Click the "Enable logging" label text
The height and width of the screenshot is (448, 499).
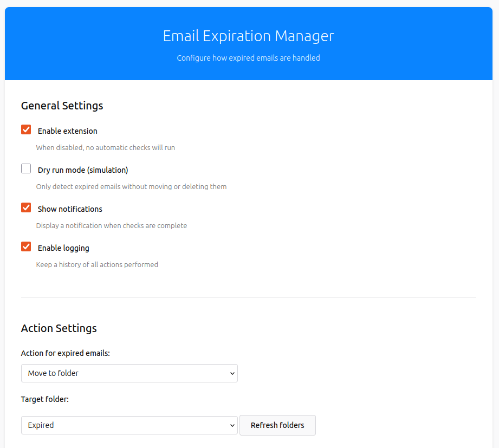pyautogui.click(x=63, y=248)
